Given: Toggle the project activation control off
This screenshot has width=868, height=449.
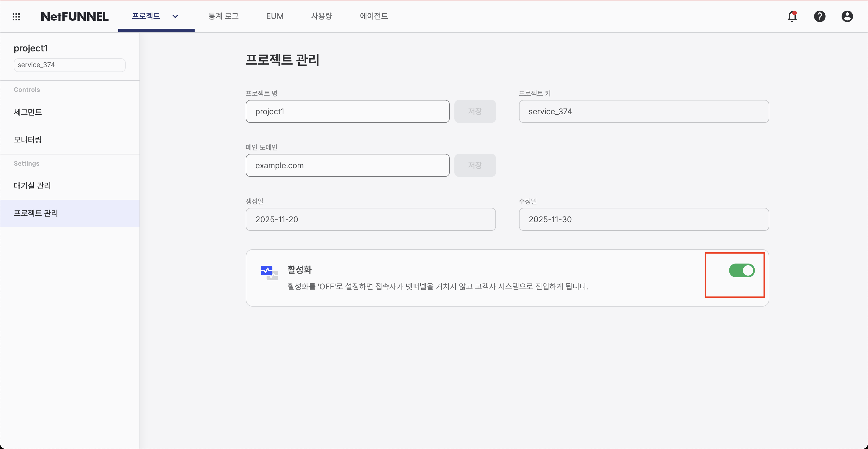Looking at the screenshot, I should [741, 270].
